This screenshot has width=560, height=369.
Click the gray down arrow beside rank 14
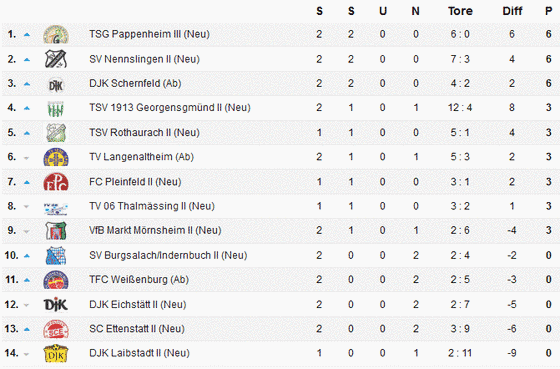(26, 354)
